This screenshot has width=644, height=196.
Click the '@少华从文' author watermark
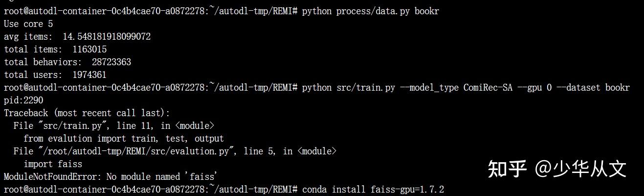tap(581, 169)
